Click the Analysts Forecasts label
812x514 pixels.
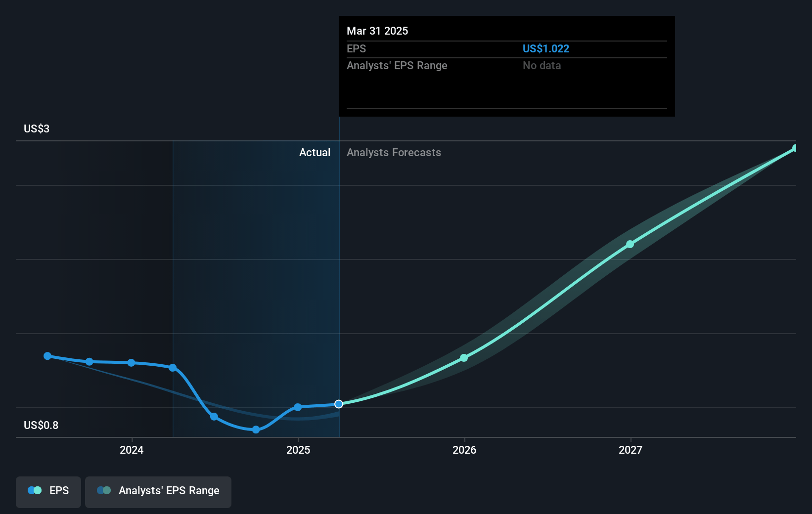(394, 152)
